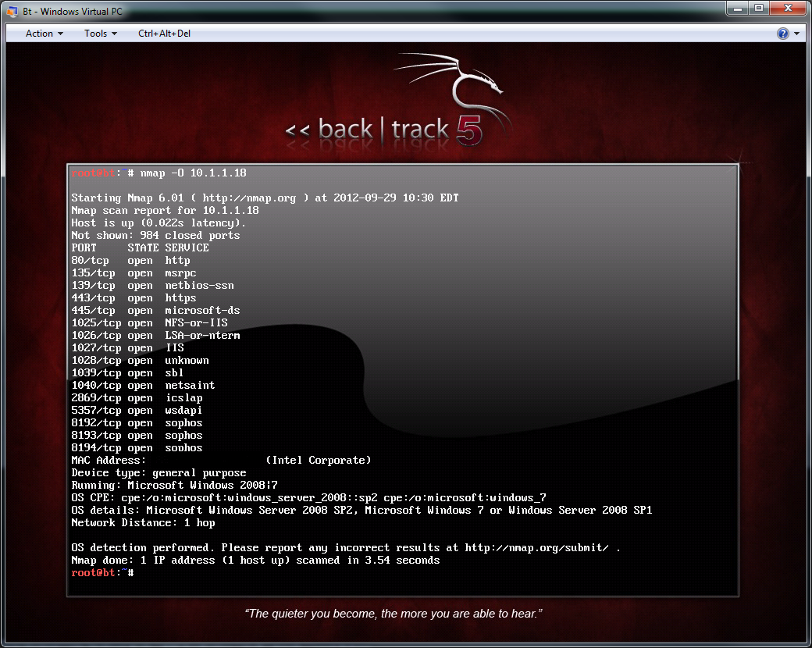The image size is (812, 648).
Task: Click the 8194/tcp sophos row
Action: (x=137, y=447)
